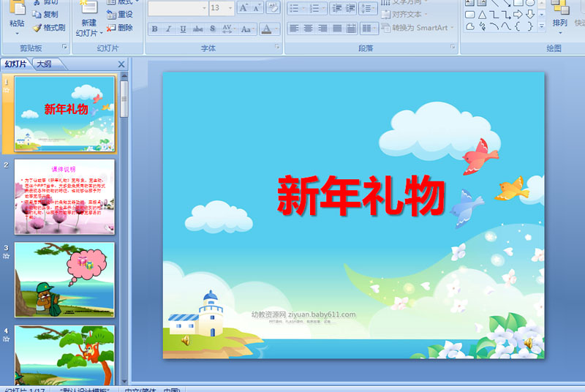Open the Columns dropdown
The height and width of the screenshot is (392, 585).
point(369,29)
